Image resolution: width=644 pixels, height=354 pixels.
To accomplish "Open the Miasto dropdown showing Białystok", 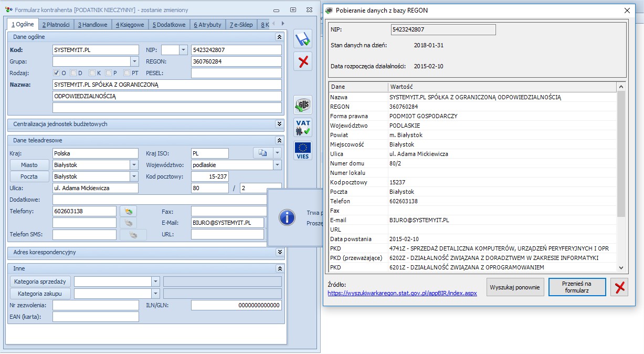I will pos(134,165).
